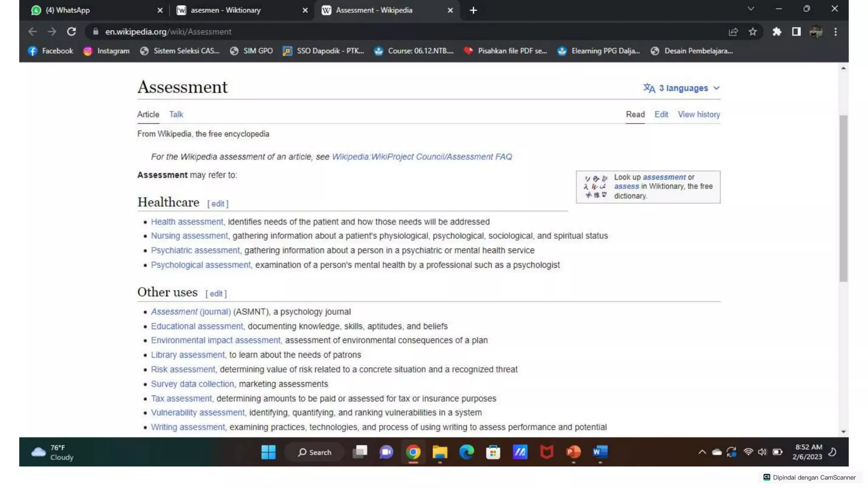Show hidden icons in the system tray
The image size is (868, 488).
(x=702, y=452)
